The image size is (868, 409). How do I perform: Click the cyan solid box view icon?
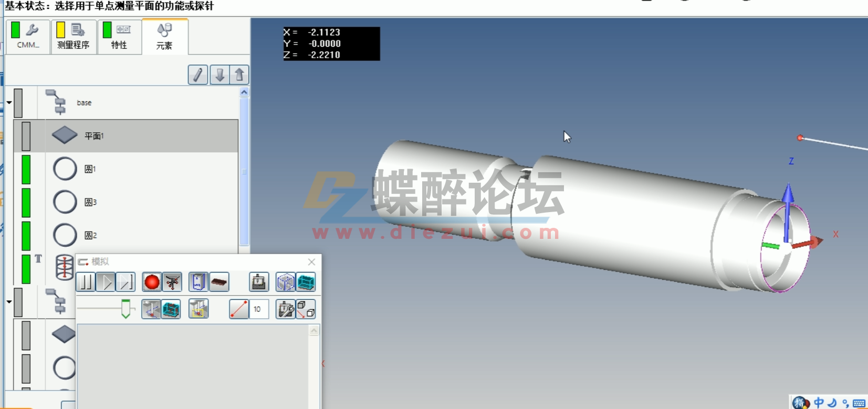306,282
